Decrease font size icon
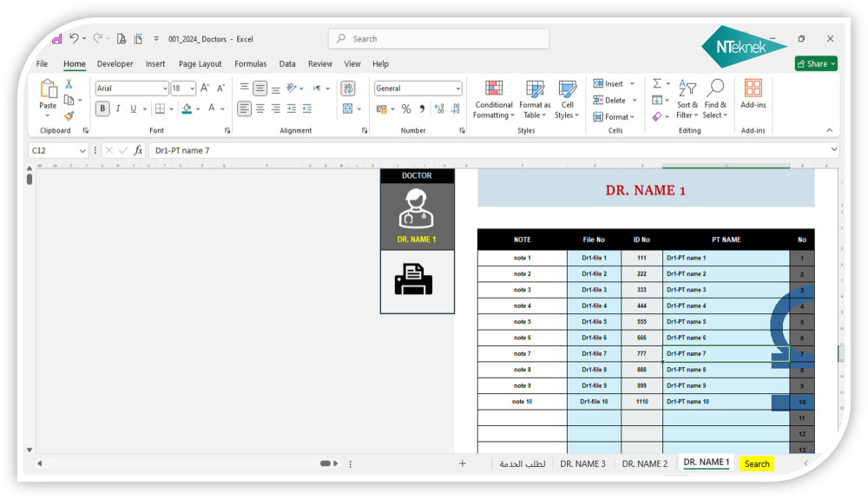Screen dimensions: 868x499 click(220, 88)
